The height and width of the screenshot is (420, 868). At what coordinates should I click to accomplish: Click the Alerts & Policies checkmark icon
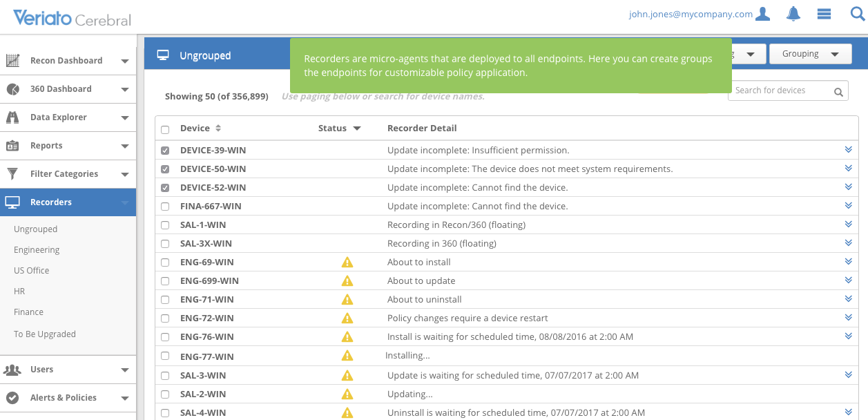tap(12, 398)
